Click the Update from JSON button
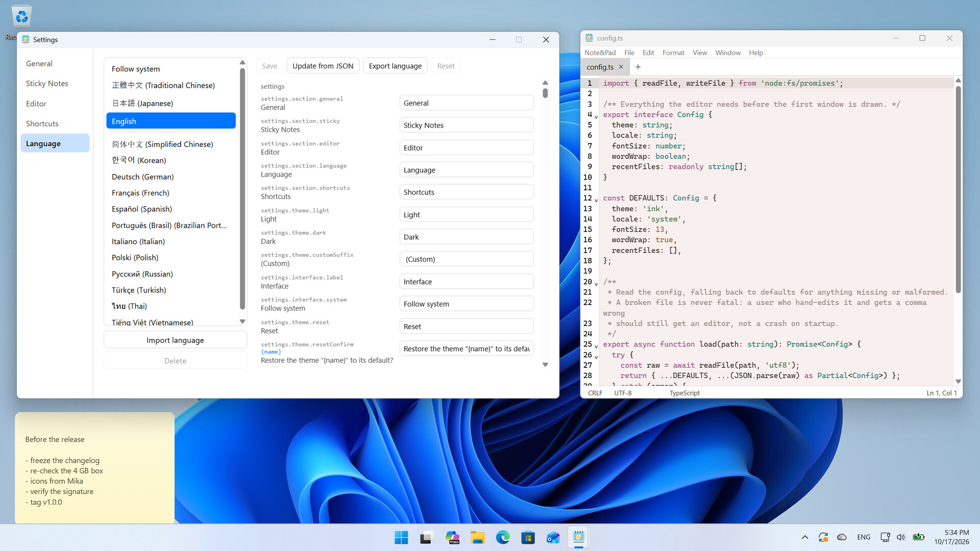Image resolution: width=980 pixels, height=551 pixels. click(323, 66)
